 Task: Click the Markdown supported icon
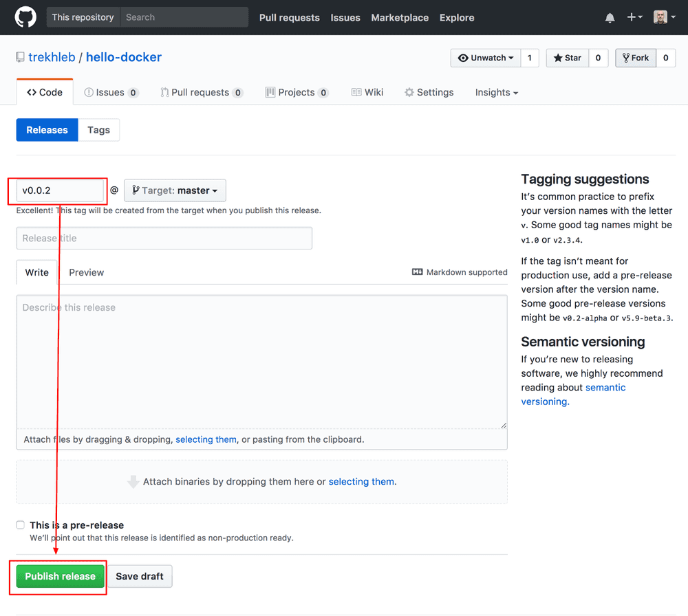(x=418, y=272)
